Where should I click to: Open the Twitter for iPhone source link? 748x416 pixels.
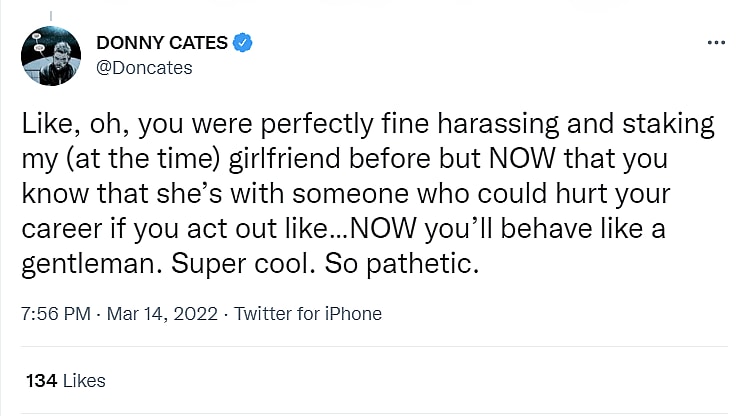click(308, 313)
